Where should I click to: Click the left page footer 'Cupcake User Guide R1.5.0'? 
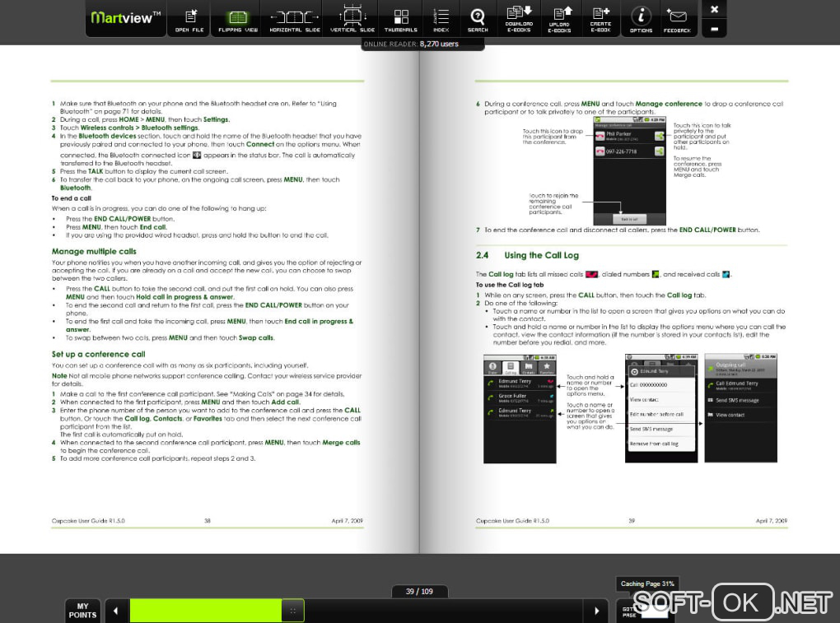(x=88, y=521)
